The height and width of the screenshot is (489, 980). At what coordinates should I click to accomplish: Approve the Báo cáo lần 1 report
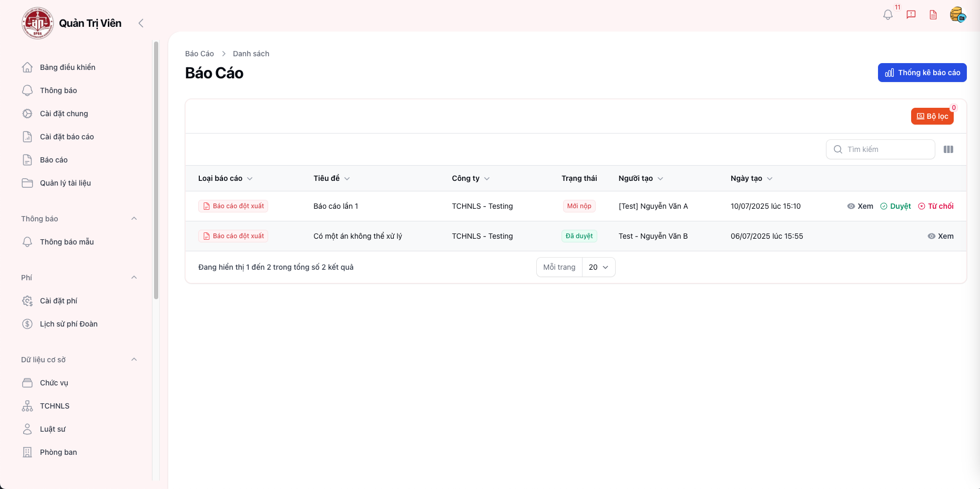[895, 206]
